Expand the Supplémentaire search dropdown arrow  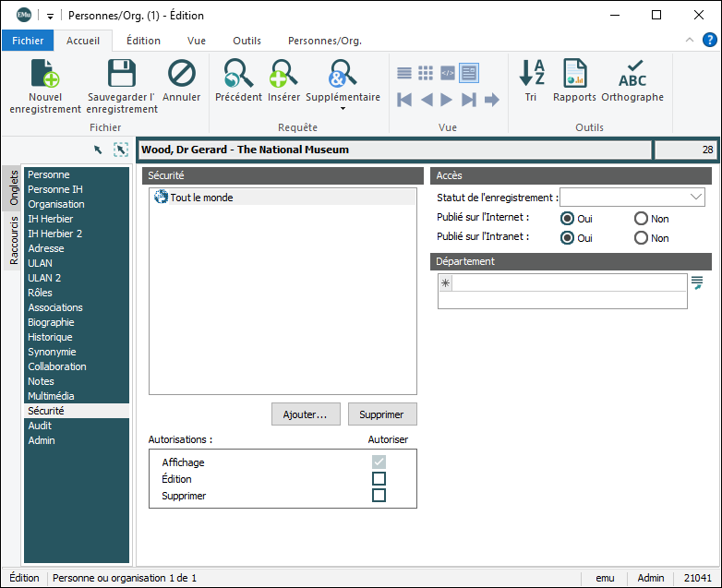(x=343, y=109)
